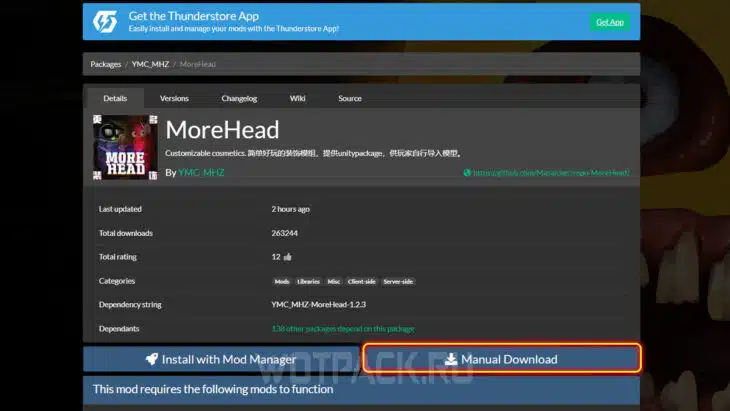The image size is (730, 411).
Task: Select the Mods category tag
Action: point(282,281)
